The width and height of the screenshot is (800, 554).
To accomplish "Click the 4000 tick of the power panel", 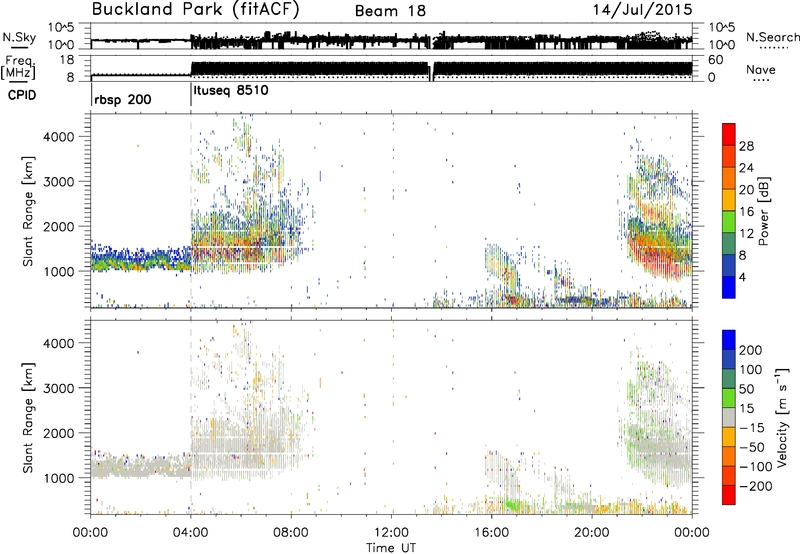I will [x=58, y=137].
